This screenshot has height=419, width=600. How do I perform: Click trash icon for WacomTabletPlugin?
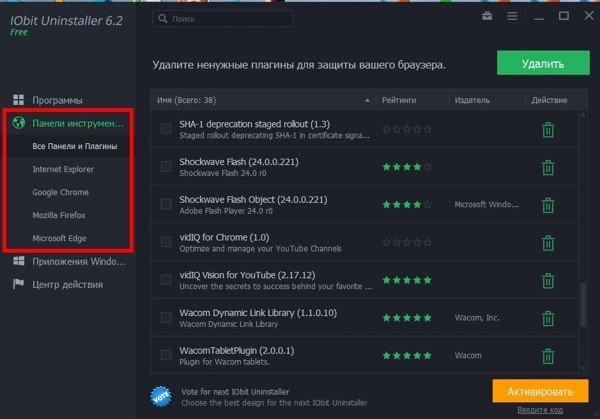point(548,356)
